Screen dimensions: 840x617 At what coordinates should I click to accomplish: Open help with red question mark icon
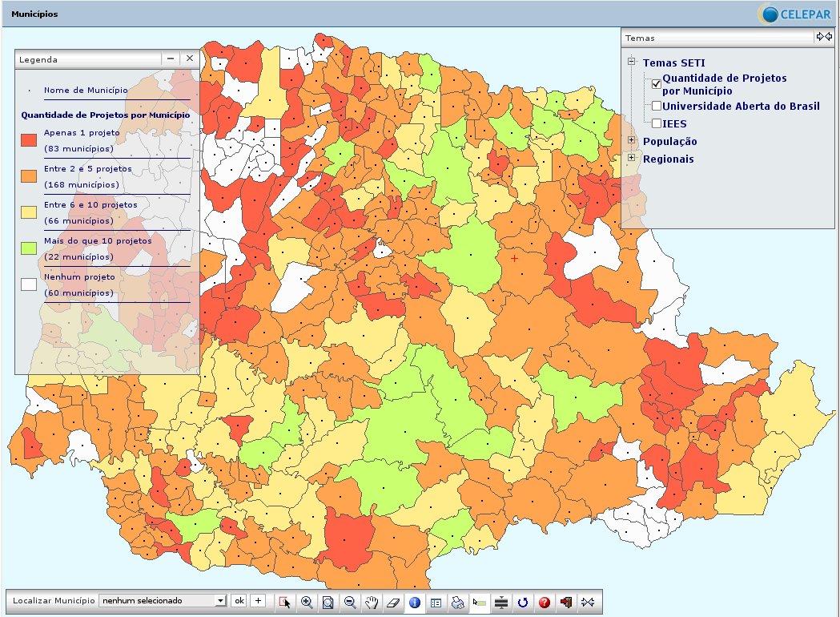pyautogui.click(x=545, y=602)
